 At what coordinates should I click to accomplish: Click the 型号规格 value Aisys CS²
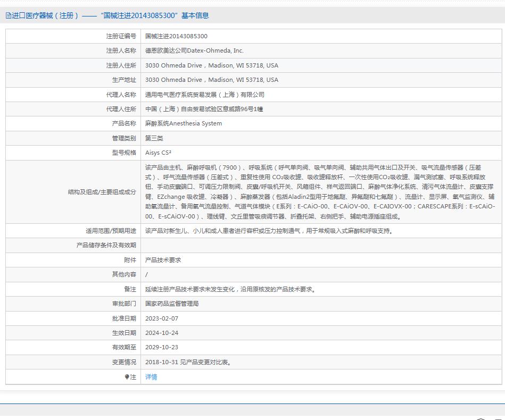158,153
